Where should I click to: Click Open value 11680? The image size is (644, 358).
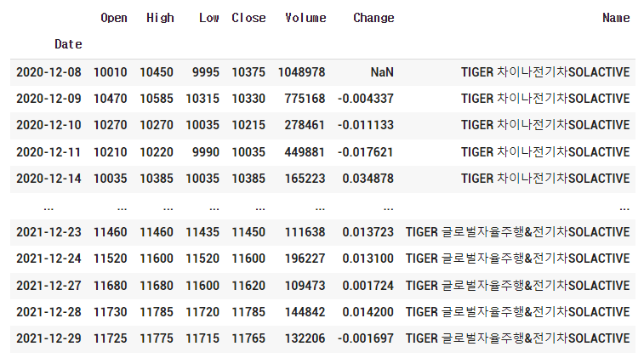(110, 286)
